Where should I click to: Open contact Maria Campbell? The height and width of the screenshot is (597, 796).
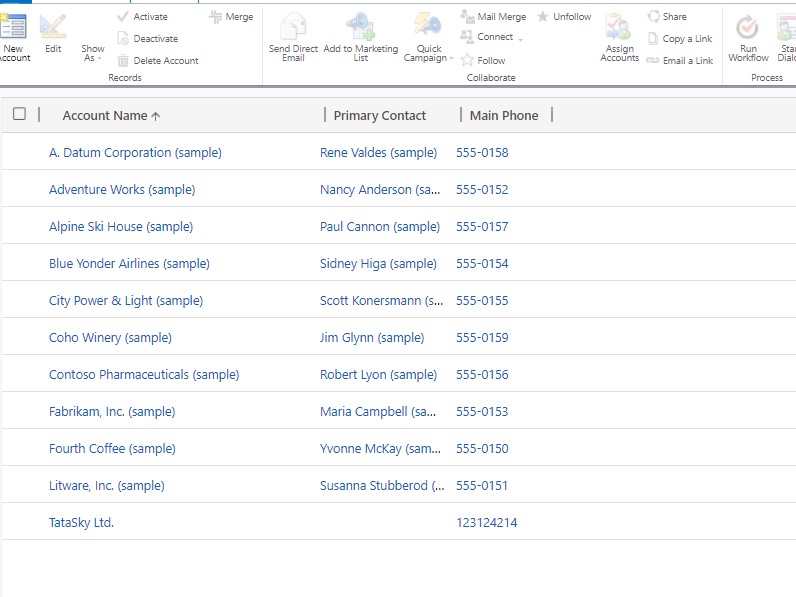[378, 412]
